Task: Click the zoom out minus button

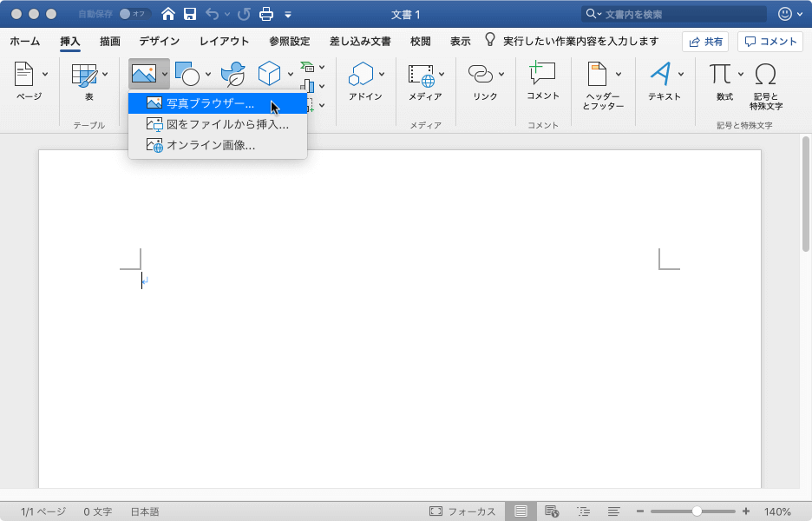Action: pyautogui.click(x=640, y=511)
